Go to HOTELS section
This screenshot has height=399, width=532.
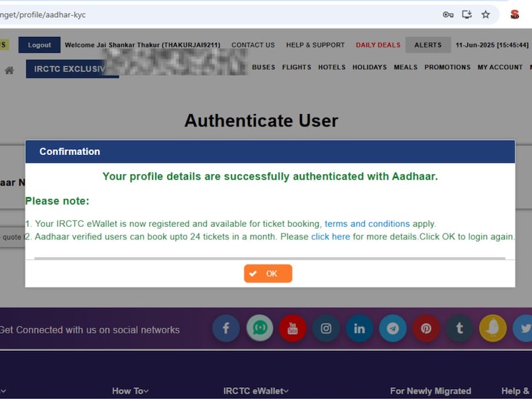[x=332, y=67]
